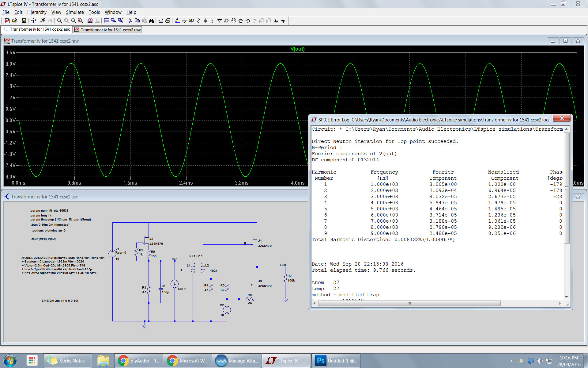Open Sticky Notes from taskbar

[x=67, y=361]
